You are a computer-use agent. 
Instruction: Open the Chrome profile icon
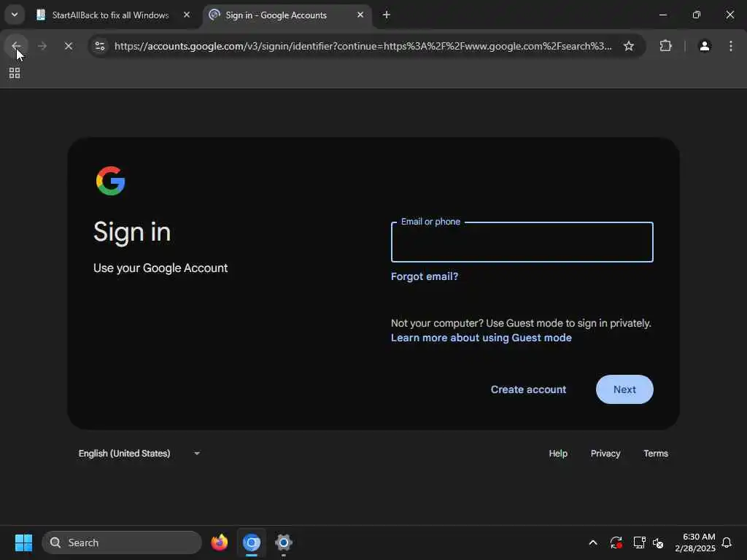point(705,46)
